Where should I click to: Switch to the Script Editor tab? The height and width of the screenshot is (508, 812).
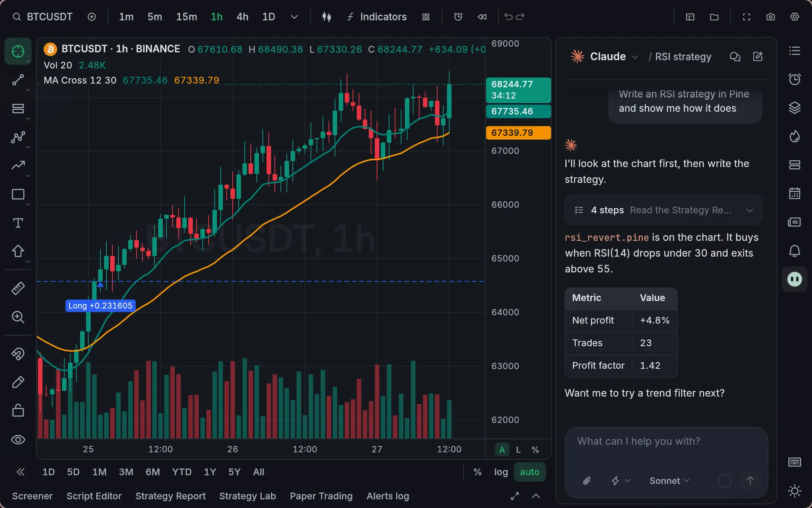pos(94,496)
